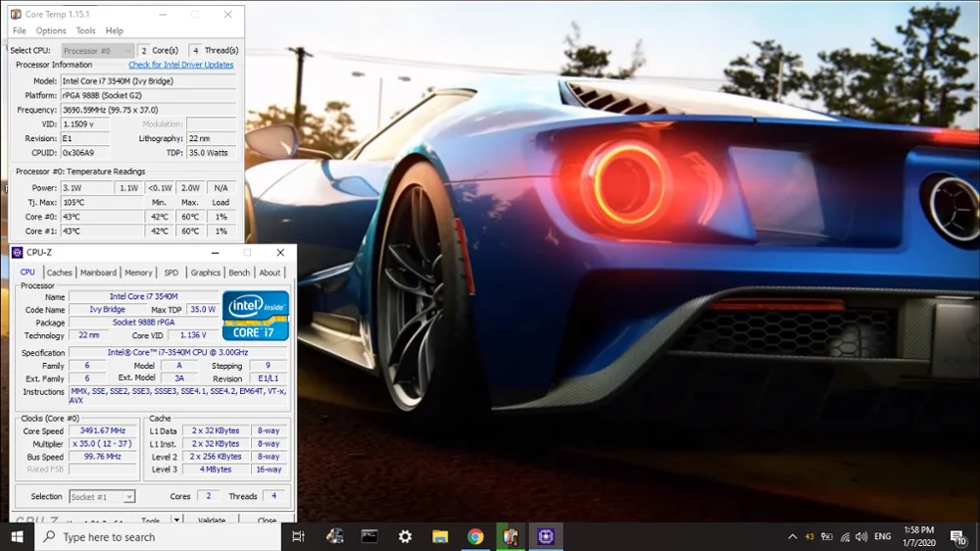Image resolution: width=980 pixels, height=551 pixels.
Task: Click the Bus Speed value 99.76 MHz
Action: [x=103, y=457]
